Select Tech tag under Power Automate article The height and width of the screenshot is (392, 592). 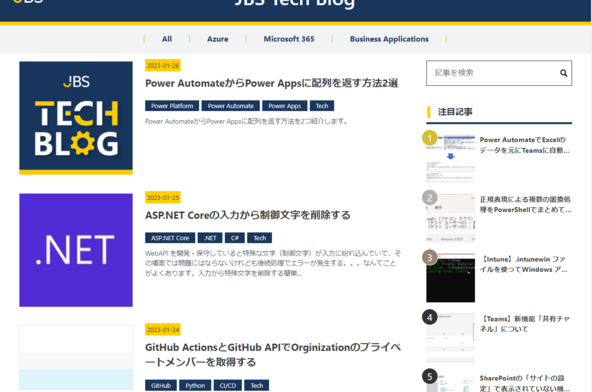322,106
